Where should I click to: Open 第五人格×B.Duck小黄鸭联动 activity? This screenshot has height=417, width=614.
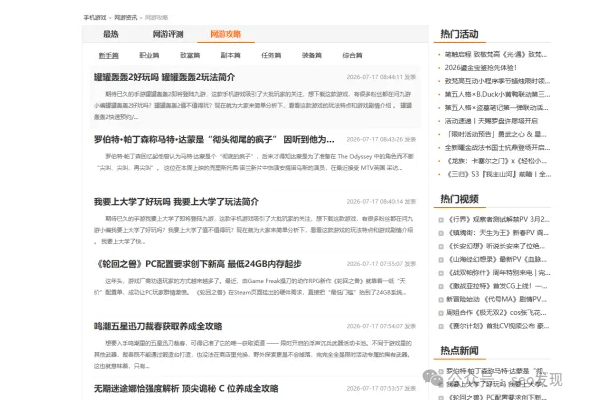[497, 94]
